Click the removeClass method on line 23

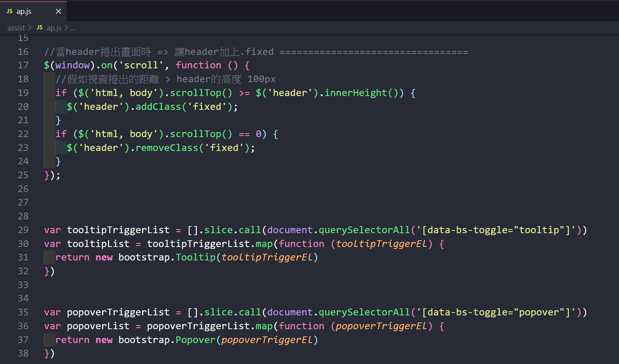tap(167, 148)
